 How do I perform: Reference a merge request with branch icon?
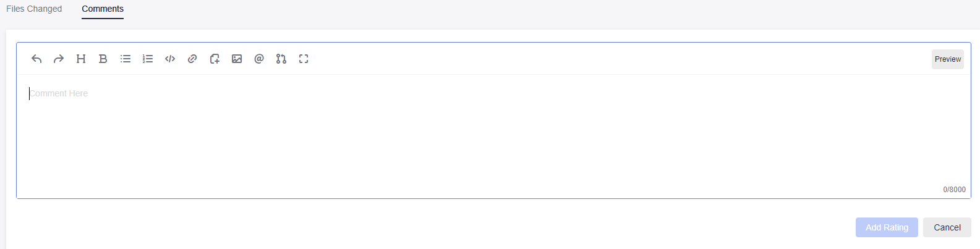coord(281,59)
